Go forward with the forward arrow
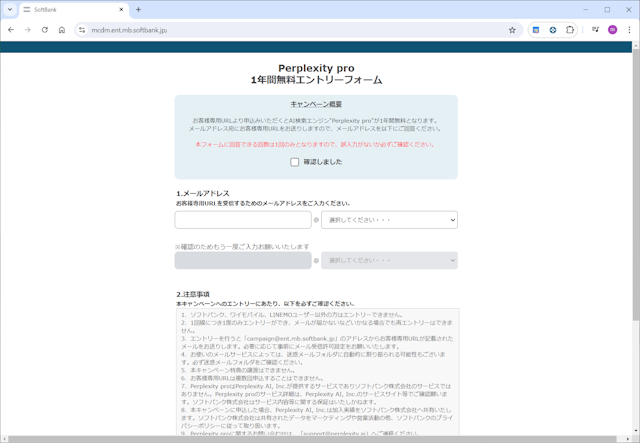640x443 pixels. click(28, 30)
